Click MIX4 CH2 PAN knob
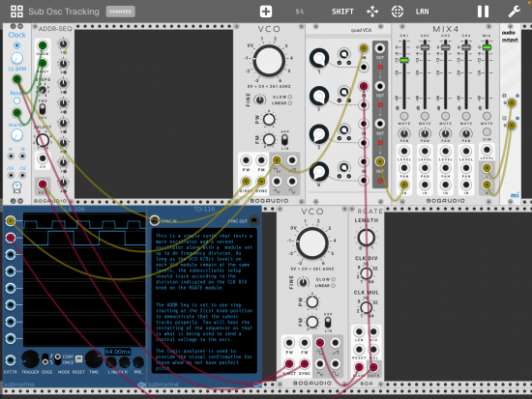 [425, 133]
